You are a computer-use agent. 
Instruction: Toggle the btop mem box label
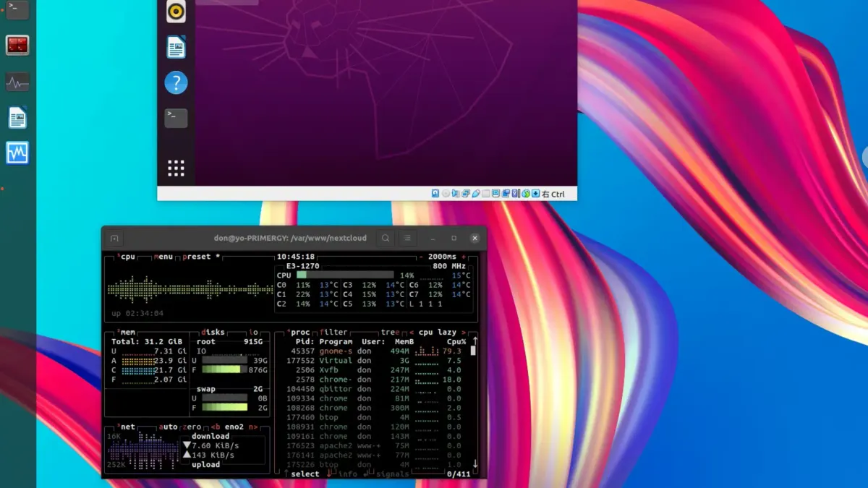(126, 332)
